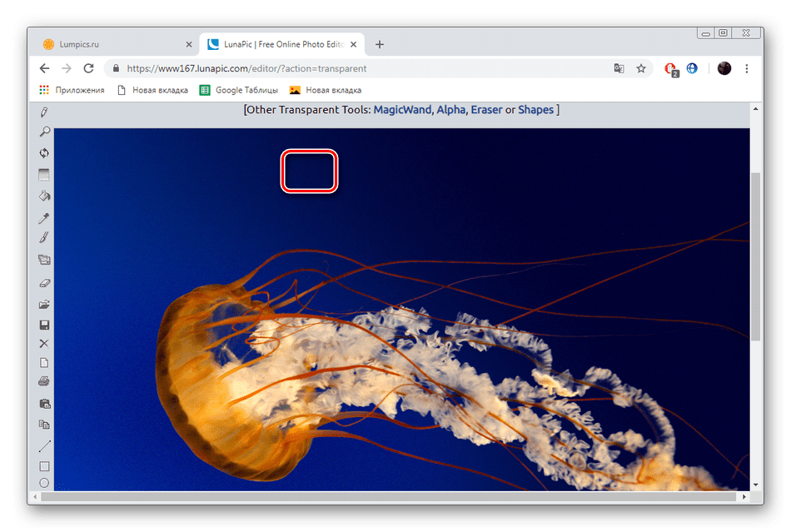Choose the Eyedropper color picker tool

coord(44,218)
